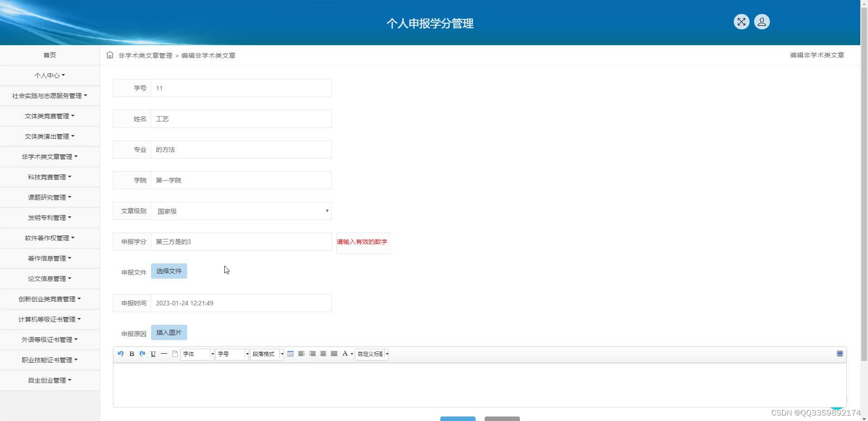This screenshot has width=868, height=421.
Task: Justify text in editor
Action: point(334,354)
